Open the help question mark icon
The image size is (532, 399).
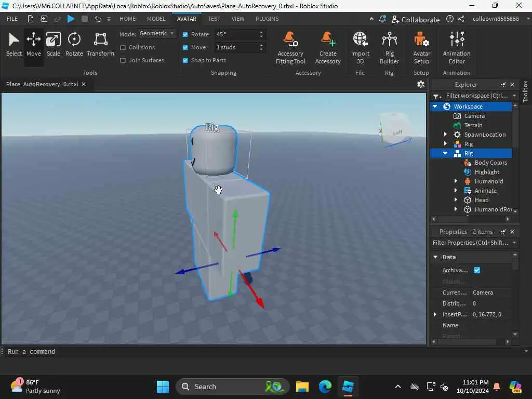coord(449,19)
